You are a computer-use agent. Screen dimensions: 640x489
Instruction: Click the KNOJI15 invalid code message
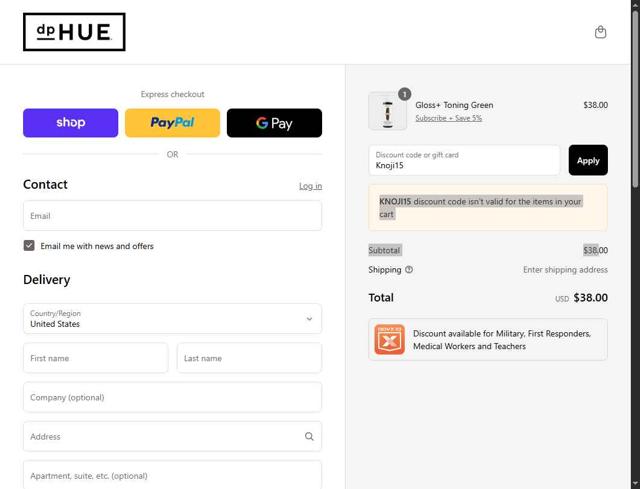click(x=488, y=207)
